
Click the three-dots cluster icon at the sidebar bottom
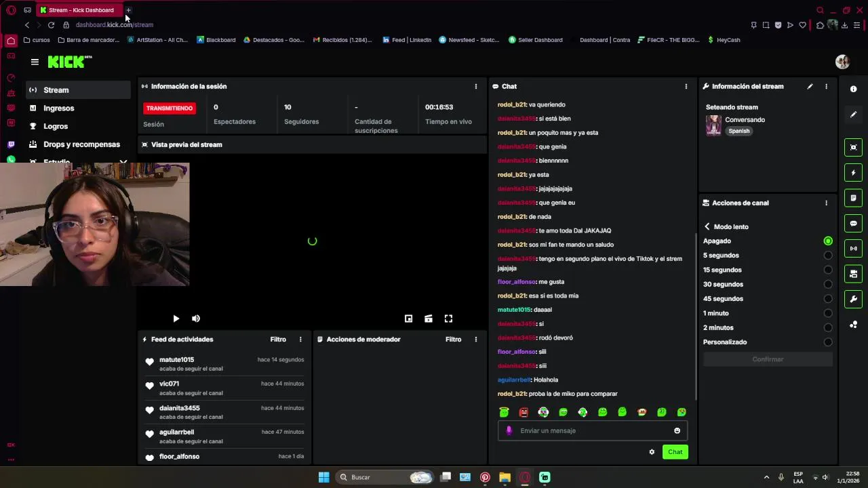(853, 325)
